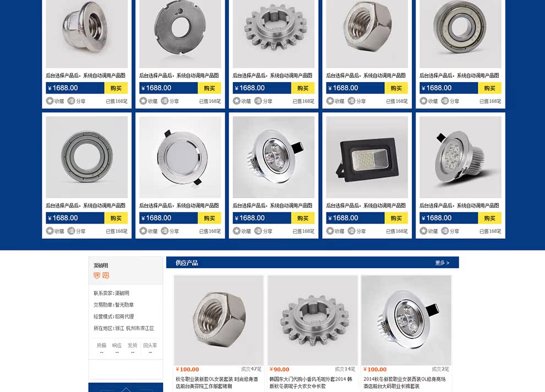This screenshot has height=392, width=545.
Task: Click second orange badge icon in seller card
Action: click(x=106, y=276)
